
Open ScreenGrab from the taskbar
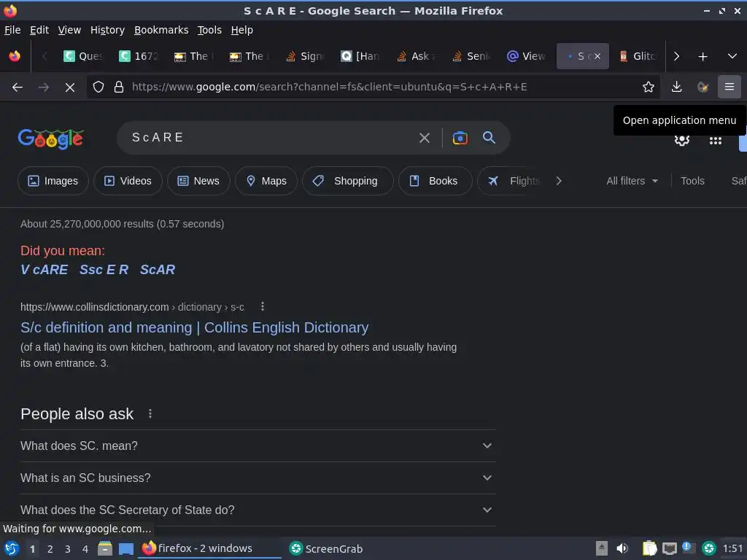326,548
